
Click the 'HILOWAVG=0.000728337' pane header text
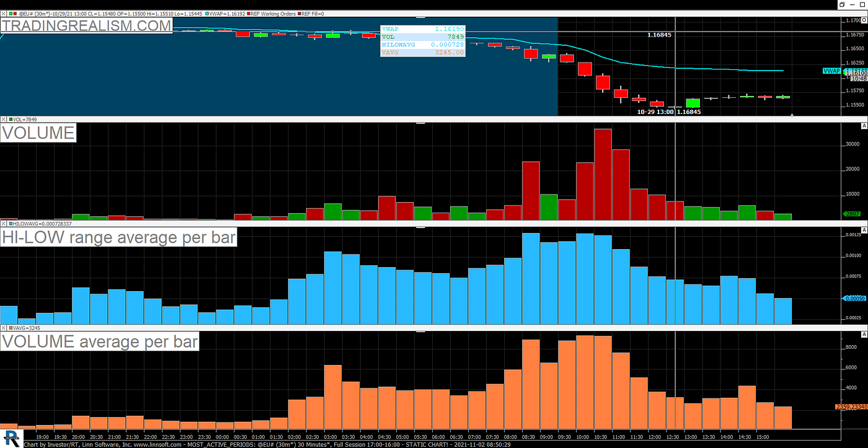(42, 223)
